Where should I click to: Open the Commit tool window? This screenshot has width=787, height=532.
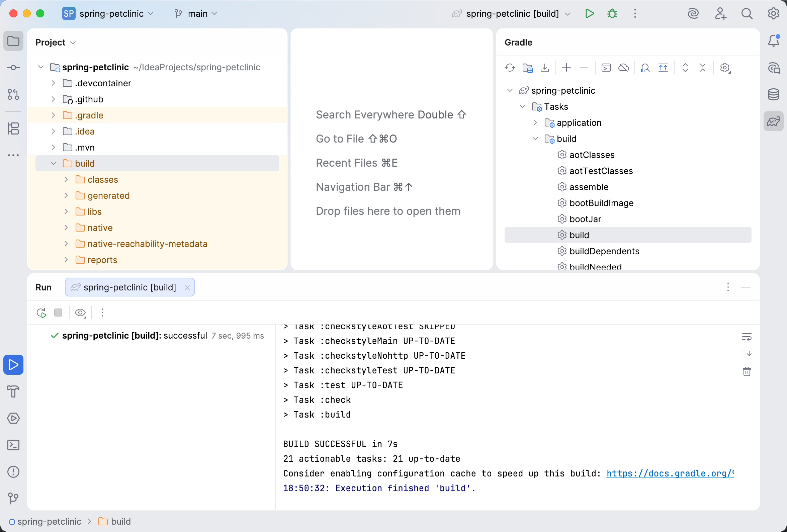13,67
